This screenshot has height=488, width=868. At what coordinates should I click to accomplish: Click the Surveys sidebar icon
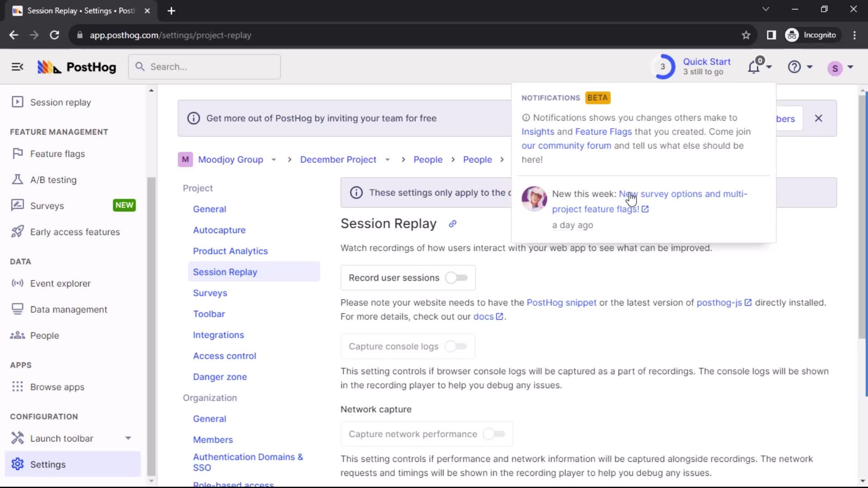point(17,206)
